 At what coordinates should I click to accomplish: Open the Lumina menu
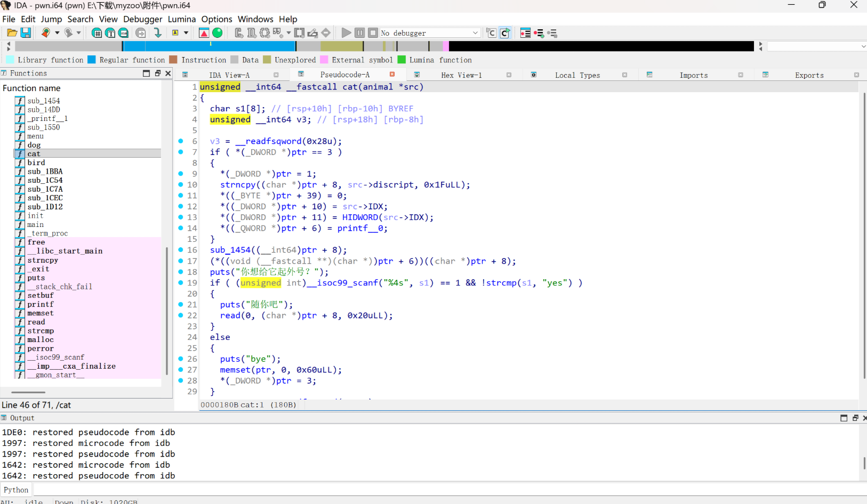(181, 19)
